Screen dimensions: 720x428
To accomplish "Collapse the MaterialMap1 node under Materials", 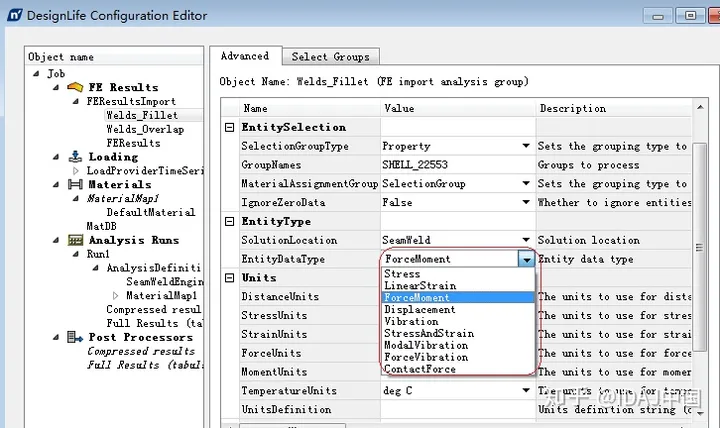I will click(76, 198).
